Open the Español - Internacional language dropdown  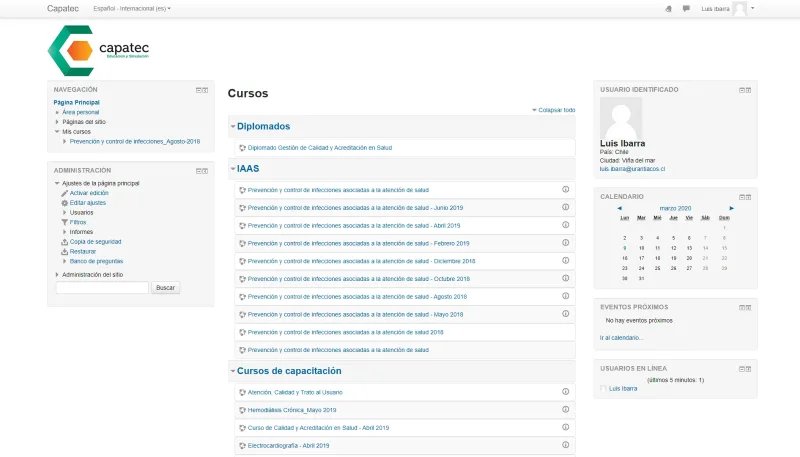click(x=132, y=9)
